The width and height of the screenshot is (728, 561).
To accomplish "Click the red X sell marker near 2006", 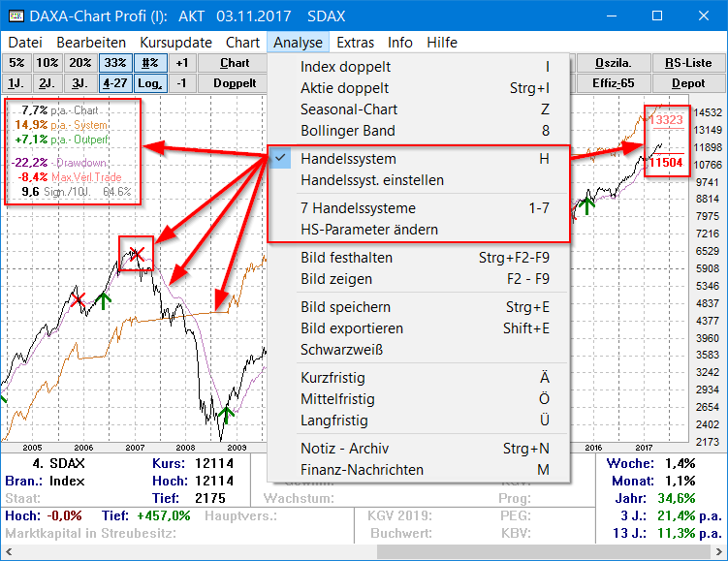I will [x=78, y=299].
